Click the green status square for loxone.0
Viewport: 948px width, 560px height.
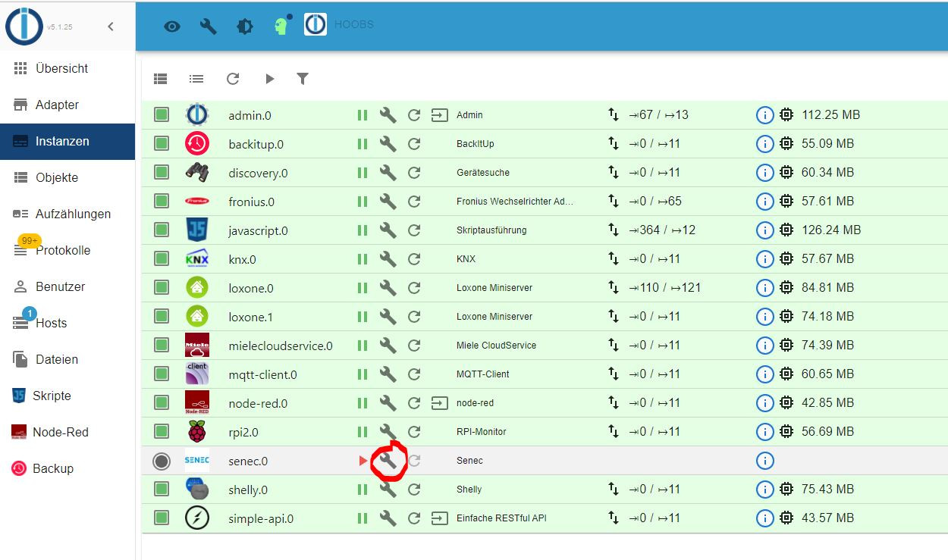click(162, 288)
